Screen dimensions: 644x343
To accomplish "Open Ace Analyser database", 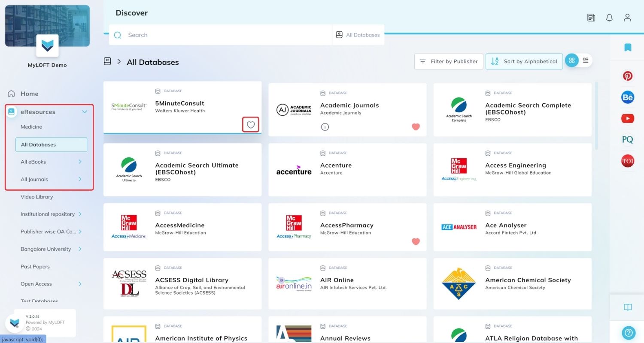I will coord(512,227).
